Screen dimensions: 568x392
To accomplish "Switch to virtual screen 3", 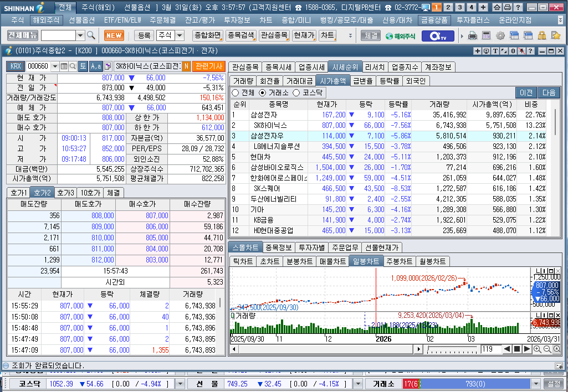I will (460, 7).
